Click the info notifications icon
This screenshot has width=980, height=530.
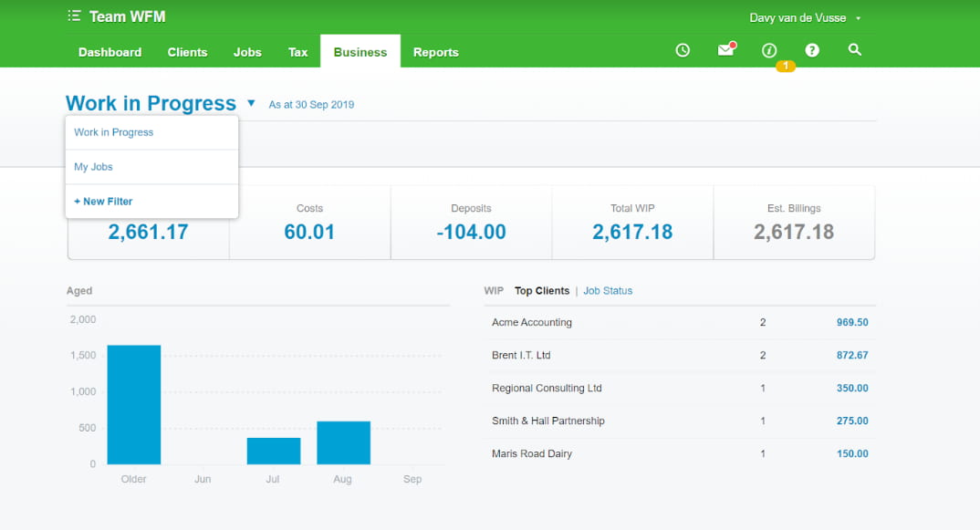(768, 51)
